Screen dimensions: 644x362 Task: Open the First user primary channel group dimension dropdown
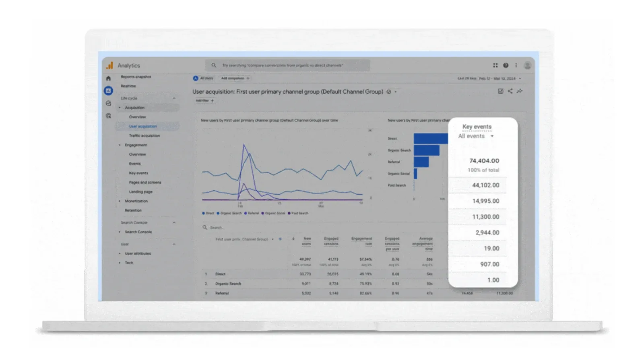244,239
